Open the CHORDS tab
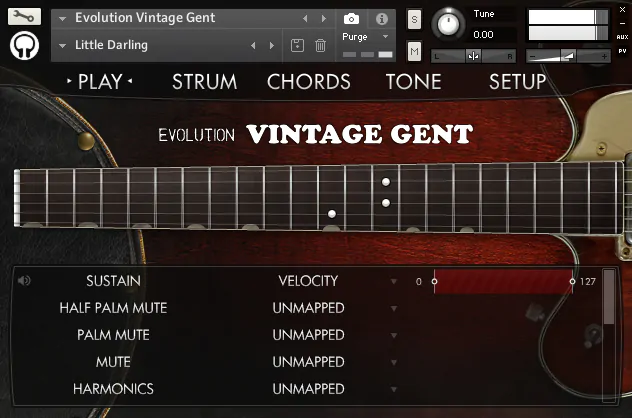This screenshot has width=632, height=418. pyautogui.click(x=309, y=82)
